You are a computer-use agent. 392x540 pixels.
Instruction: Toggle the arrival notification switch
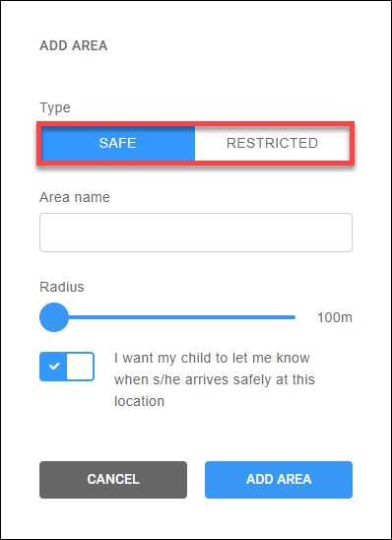tap(67, 367)
